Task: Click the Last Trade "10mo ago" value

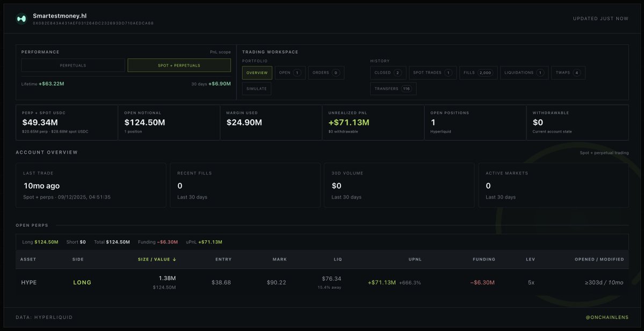Action: [x=41, y=186]
